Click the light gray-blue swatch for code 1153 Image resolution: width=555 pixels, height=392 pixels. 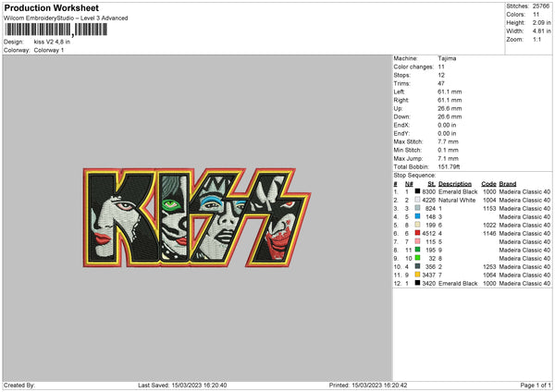coord(418,208)
